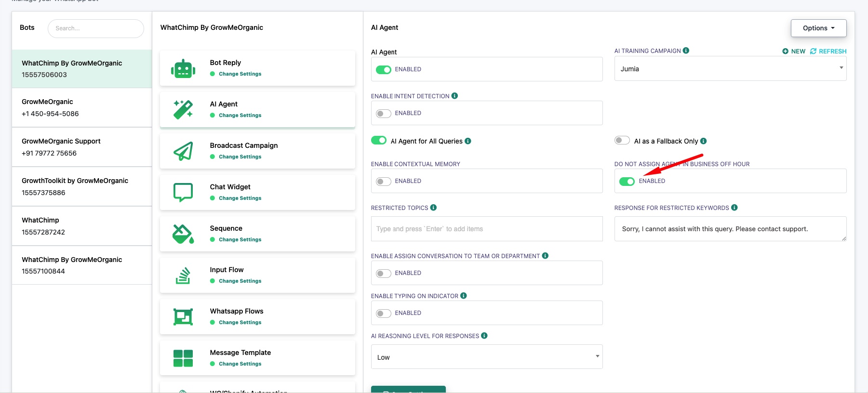Image resolution: width=868 pixels, height=393 pixels.
Task: Turn on AI as a Fallback Only
Action: pos(622,140)
